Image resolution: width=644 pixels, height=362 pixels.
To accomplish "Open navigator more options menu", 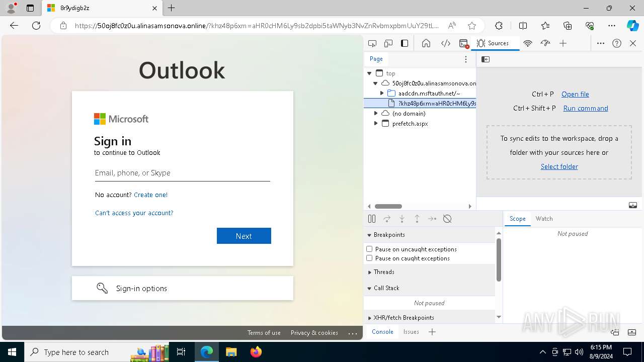I will click(466, 59).
